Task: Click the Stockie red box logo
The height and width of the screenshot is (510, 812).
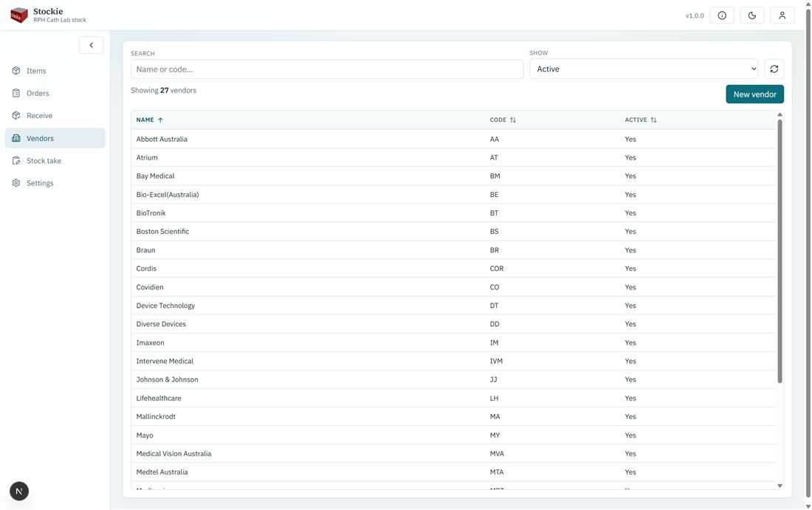Action: (19, 15)
